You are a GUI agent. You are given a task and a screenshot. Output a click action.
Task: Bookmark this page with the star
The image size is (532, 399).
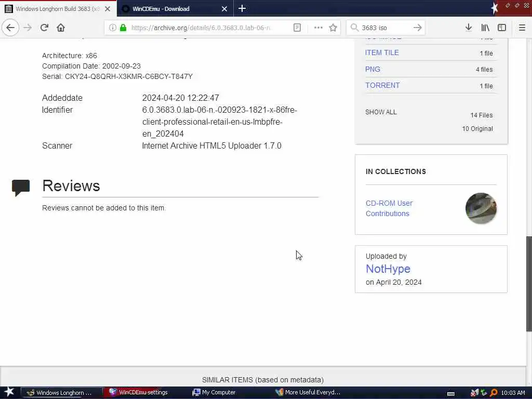coord(333,28)
